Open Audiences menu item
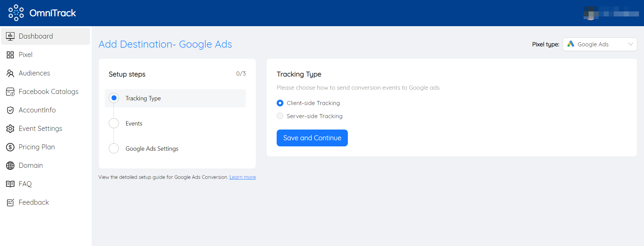Screen dimensions: 644x246 pos(46,73)
